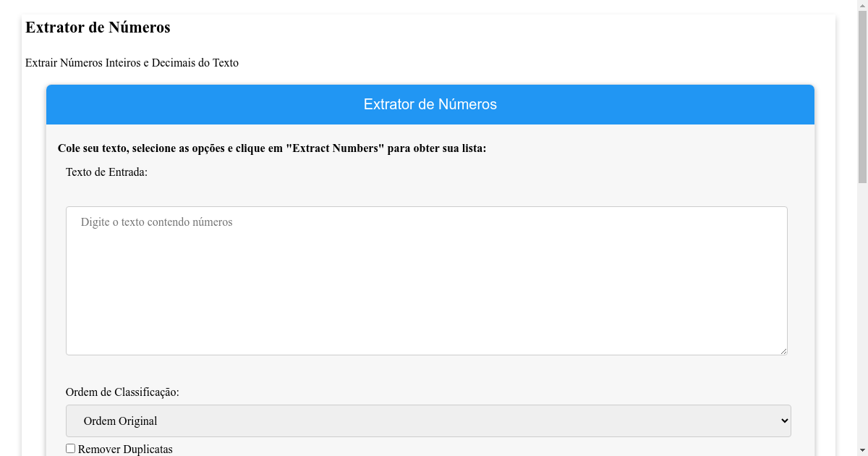Screen dimensions: 868x456
Task: Click the scrollbar up arrow
Action: point(863,4)
